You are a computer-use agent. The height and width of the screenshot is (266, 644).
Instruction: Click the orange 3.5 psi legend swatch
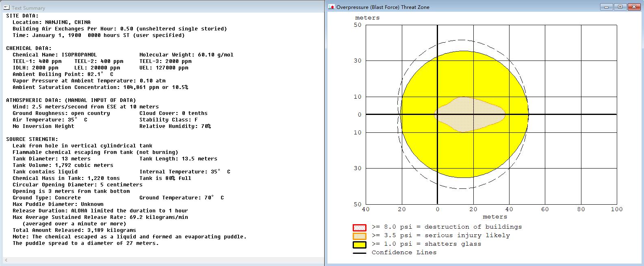click(x=360, y=236)
